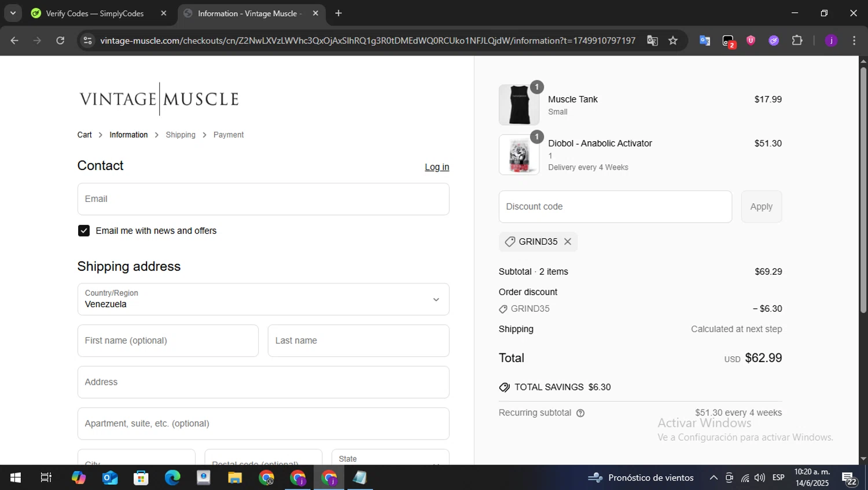The height and width of the screenshot is (490, 868).
Task: Open Outlook from the taskbar
Action: click(x=110, y=478)
